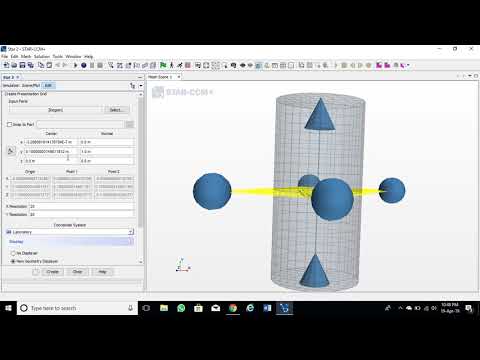Click the Open Simulation folder icon

(14, 65)
